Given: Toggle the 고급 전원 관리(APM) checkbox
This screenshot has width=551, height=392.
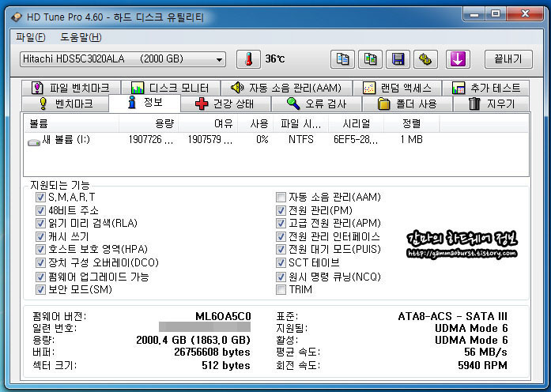Looking at the screenshot, I should (281, 224).
